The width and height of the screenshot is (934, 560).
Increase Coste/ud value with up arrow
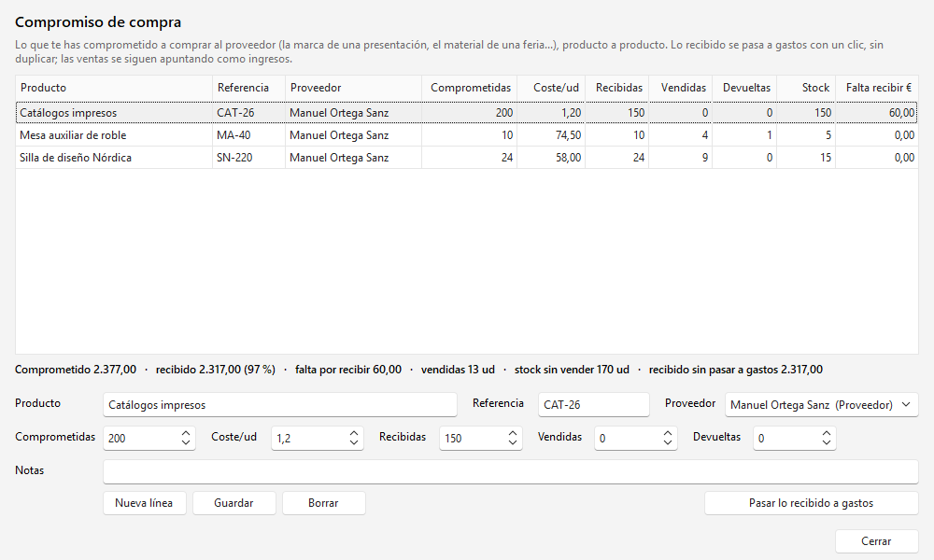point(354,433)
